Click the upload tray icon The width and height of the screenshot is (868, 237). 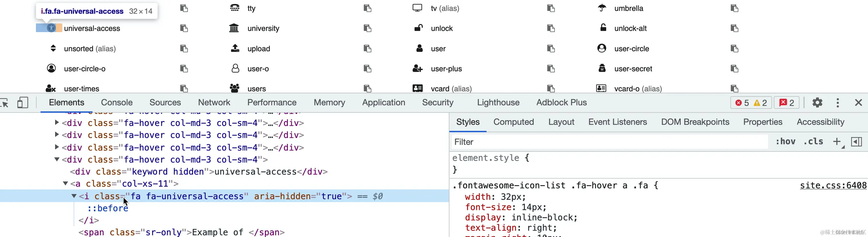click(235, 48)
